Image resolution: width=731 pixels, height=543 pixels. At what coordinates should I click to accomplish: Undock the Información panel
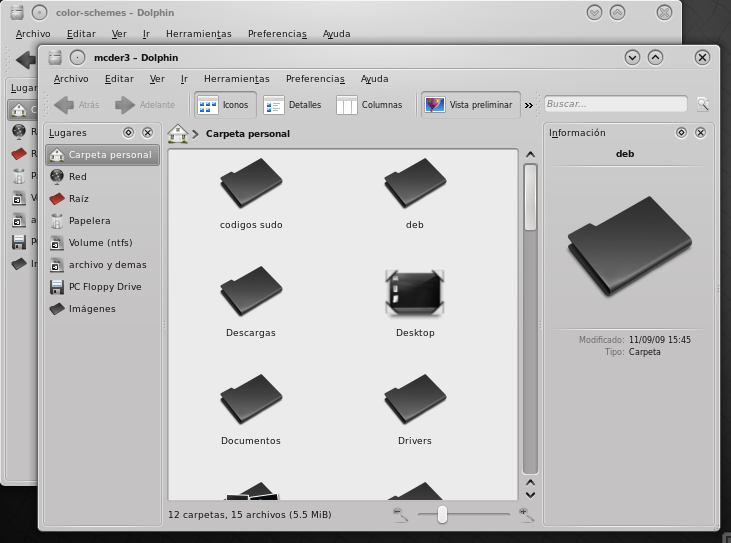(681, 133)
